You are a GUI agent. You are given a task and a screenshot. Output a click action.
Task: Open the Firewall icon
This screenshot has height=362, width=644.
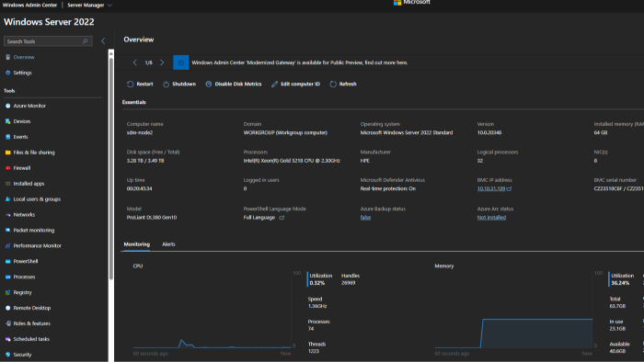tap(7, 168)
